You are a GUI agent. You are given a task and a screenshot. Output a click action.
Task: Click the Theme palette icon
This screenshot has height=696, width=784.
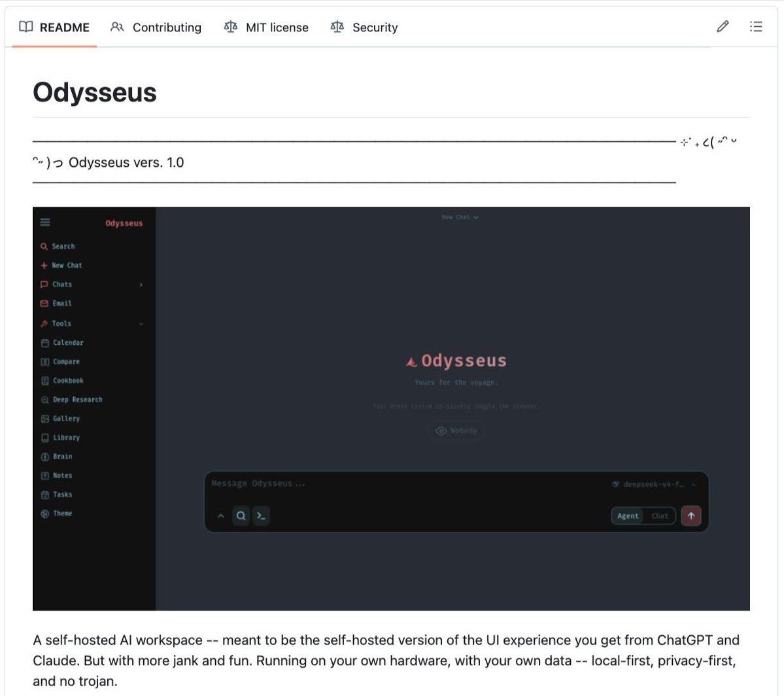45,514
